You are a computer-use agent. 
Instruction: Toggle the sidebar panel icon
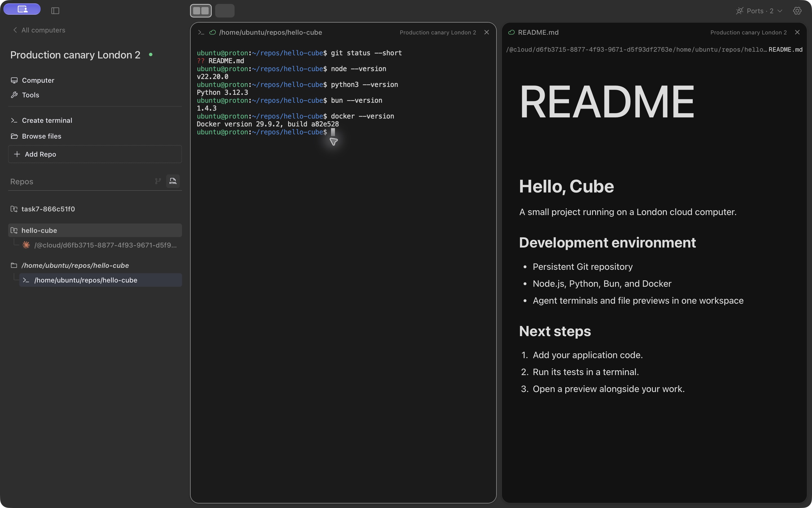click(55, 11)
